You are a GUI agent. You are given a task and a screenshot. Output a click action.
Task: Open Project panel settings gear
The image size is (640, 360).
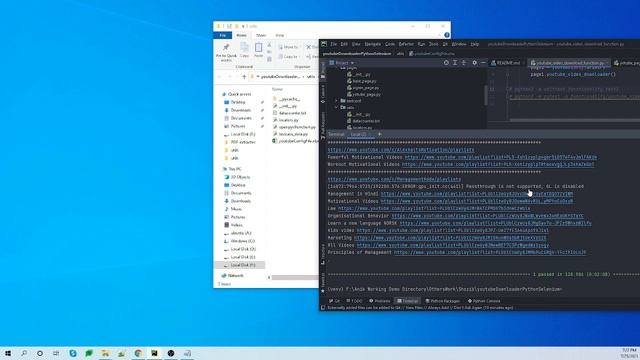(474, 63)
